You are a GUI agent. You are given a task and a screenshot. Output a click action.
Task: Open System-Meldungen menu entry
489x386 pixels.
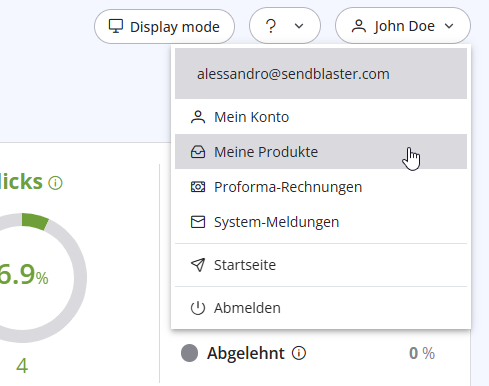[321, 222]
